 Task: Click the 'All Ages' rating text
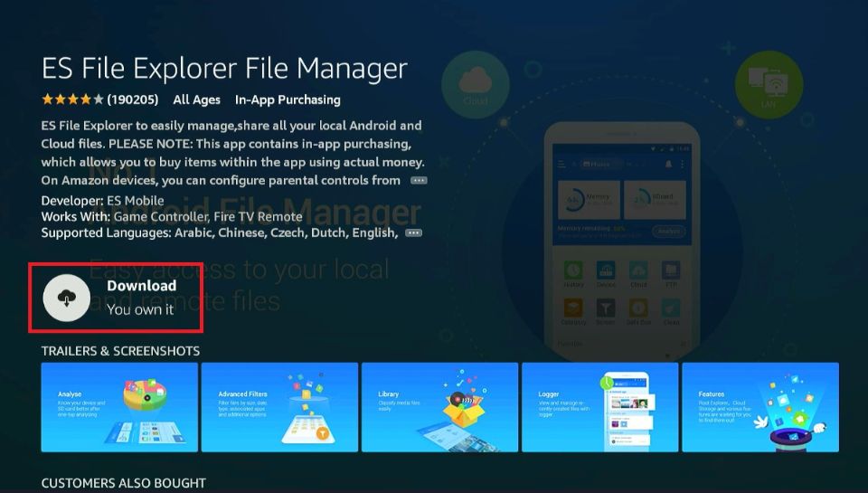(196, 100)
